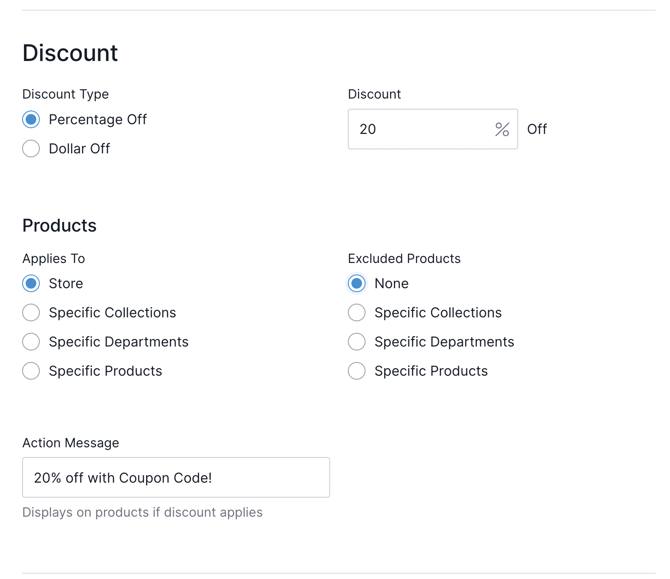
Task: Apply discount to Specific Departments
Action: (x=31, y=342)
